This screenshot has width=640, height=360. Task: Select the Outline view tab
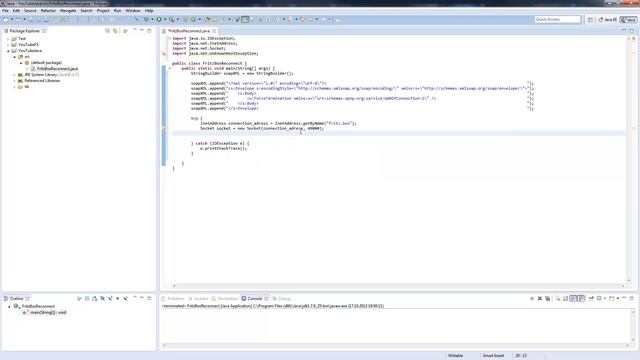click(x=16, y=298)
